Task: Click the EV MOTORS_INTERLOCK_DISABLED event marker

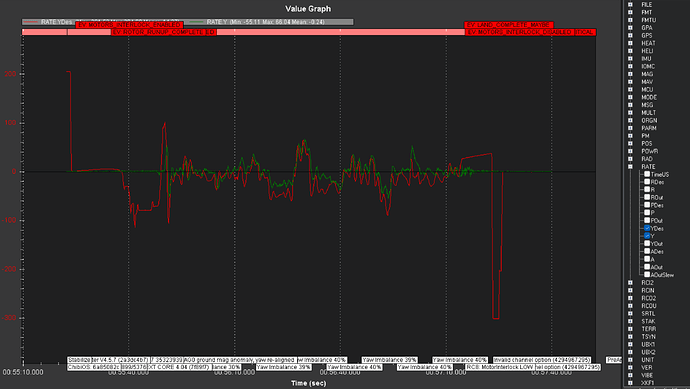Action: pos(519,32)
